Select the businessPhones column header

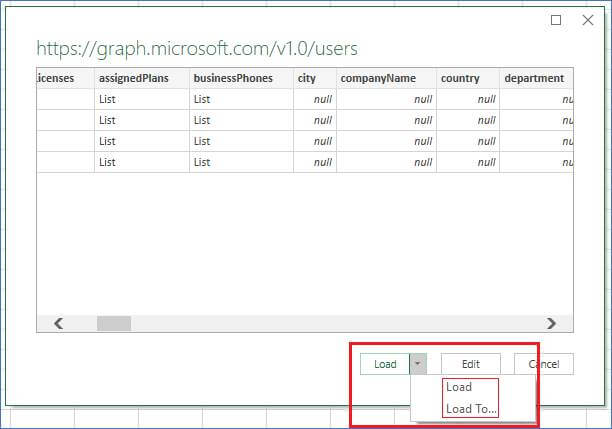pos(242,78)
